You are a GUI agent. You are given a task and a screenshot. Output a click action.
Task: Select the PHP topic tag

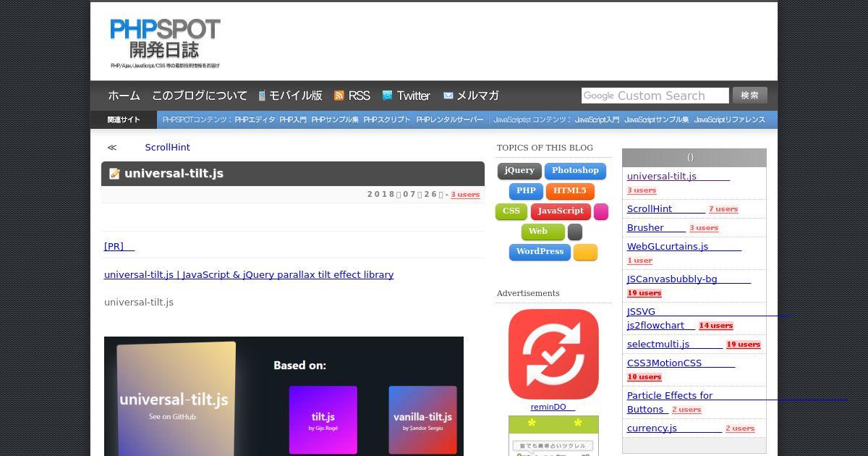(x=526, y=191)
